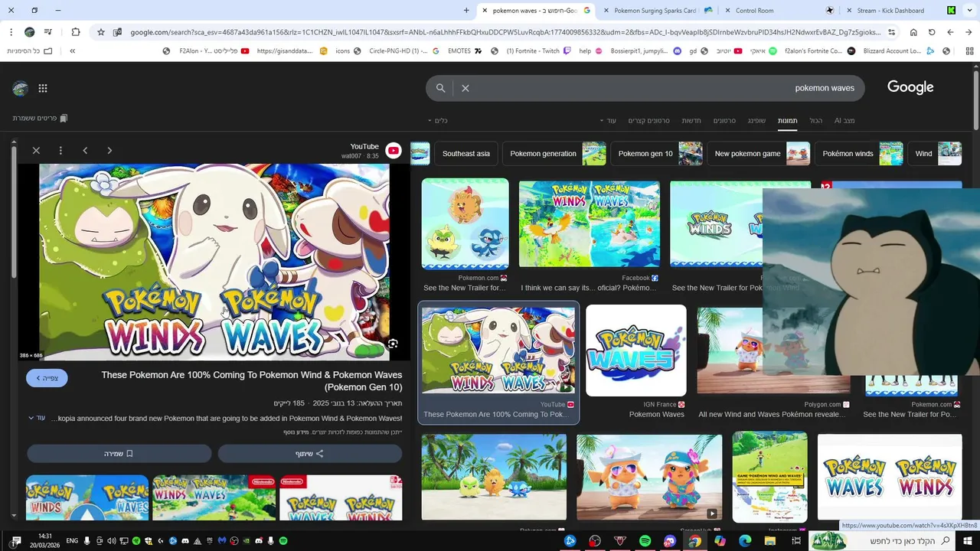Click the Google search magnifier icon
This screenshot has width=980, height=551.
click(440, 88)
